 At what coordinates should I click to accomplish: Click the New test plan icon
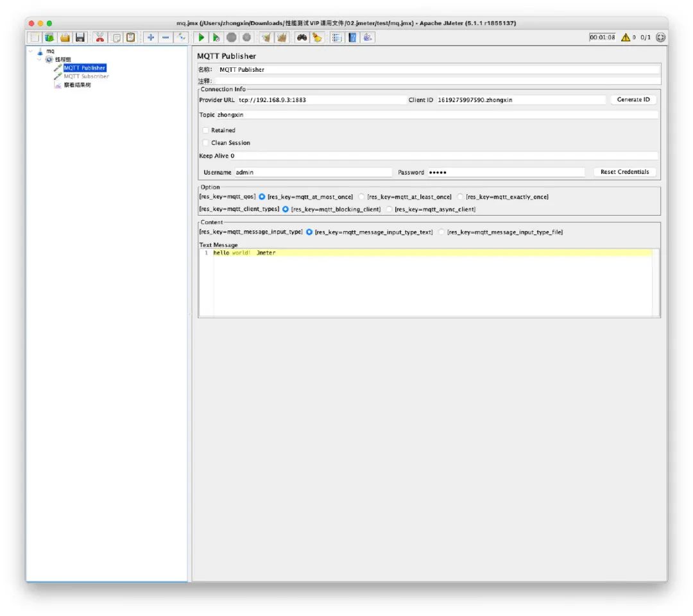tap(35, 38)
